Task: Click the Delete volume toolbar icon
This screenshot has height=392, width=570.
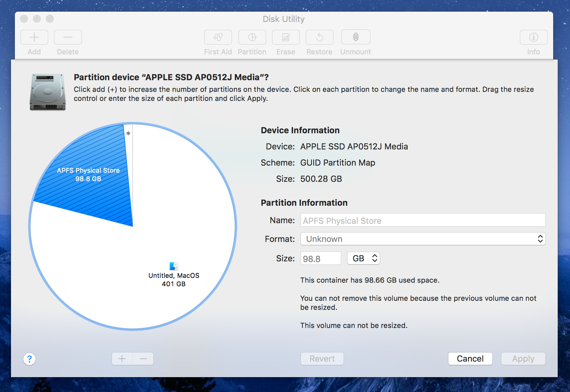Action: (x=68, y=37)
